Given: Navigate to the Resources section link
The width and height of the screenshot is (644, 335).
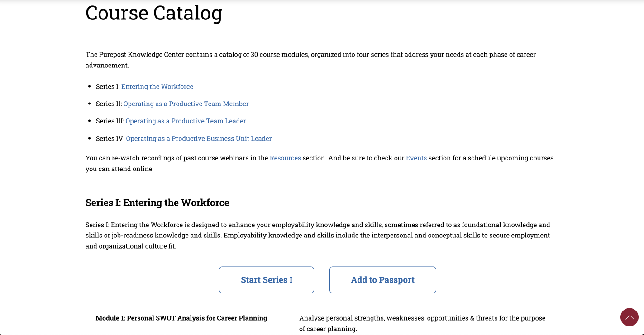Looking at the screenshot, I should pyautogui.click(x=285, y=158).
